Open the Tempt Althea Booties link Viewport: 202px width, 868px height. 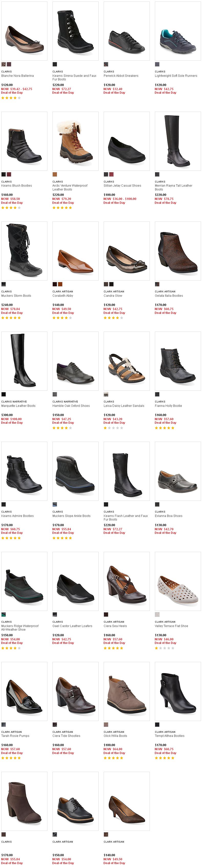pyautogui.click(x=170, y=736)
